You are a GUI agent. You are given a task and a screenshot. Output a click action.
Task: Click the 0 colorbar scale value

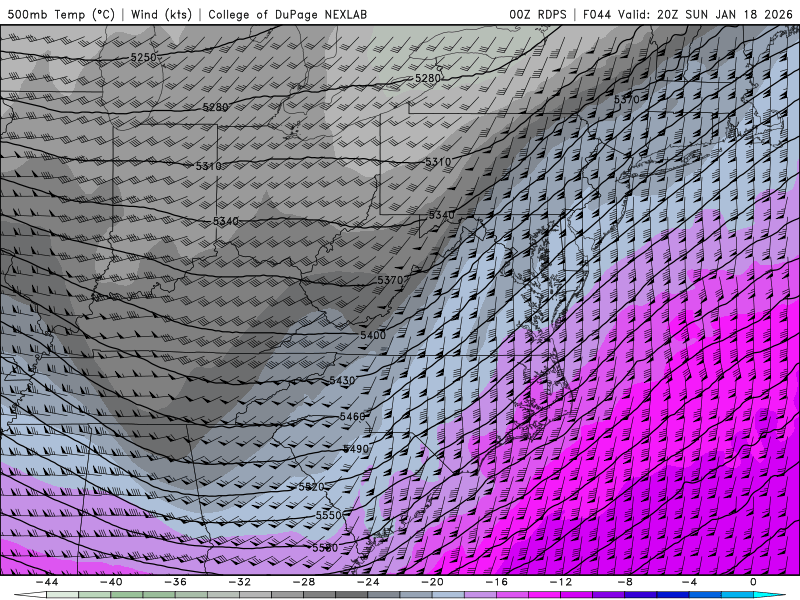753,582
